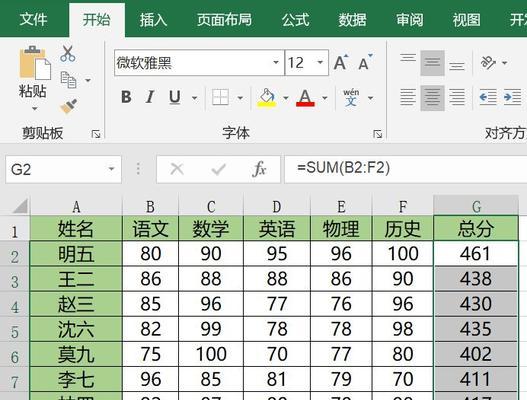Viewport: 527px width, 400px height.
Task: Select cell with name 赵三
Action: point(76,304)
